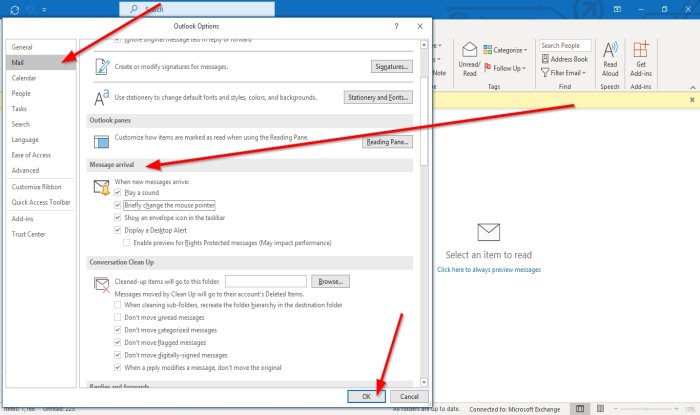
Task: Click the signature pen icon
Action: point(102,66)
